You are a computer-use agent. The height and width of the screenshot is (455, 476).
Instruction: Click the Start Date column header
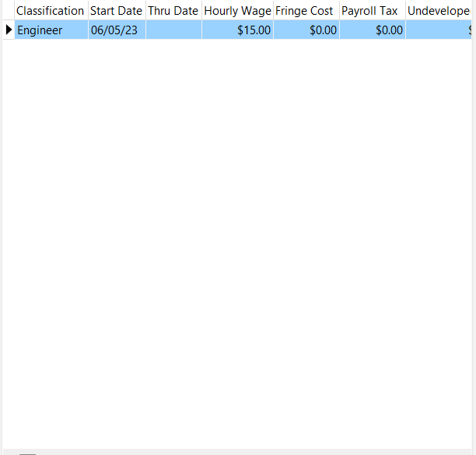point(116,11)
